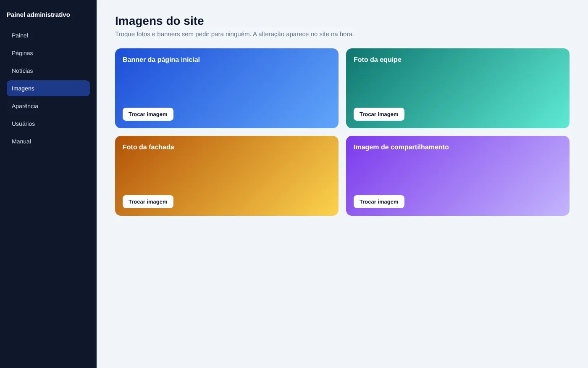Viewport: 588px width, 368px height.
Task: Click the subtitle starting with Troque fotos e banners
Action: pyautogui.click(x=234, y=34)
